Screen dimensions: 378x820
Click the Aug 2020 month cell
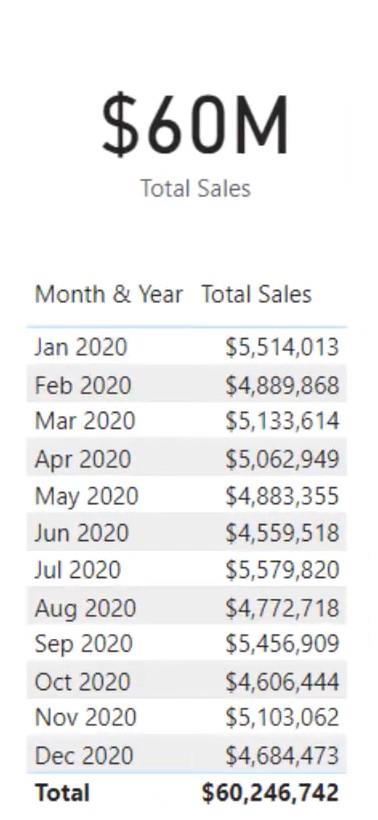pyautogui.click(x=85, y=608)
